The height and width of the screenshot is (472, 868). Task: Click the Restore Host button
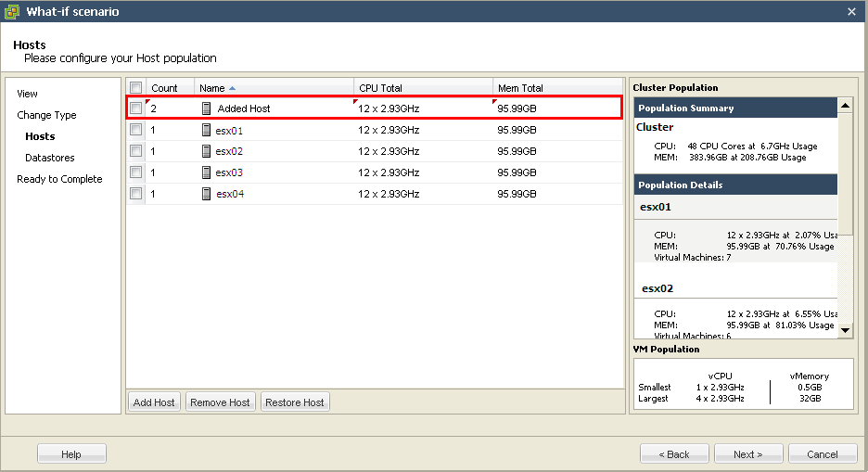pos(295,402)
